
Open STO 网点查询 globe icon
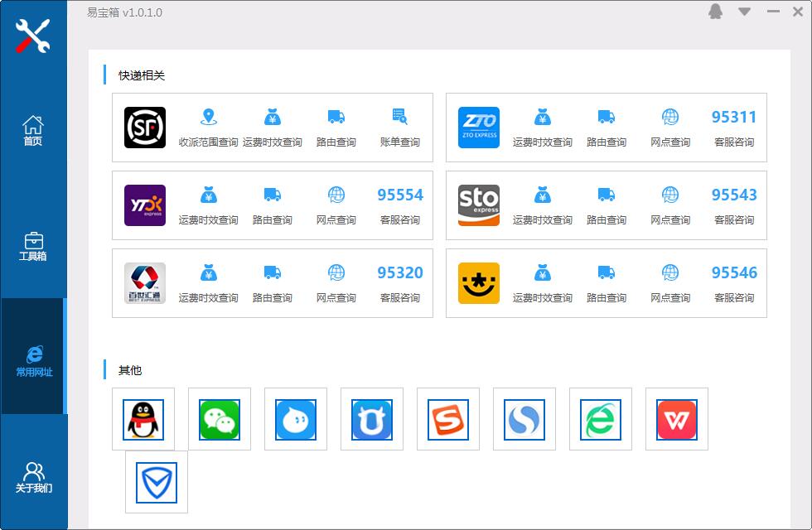[670, 195]
